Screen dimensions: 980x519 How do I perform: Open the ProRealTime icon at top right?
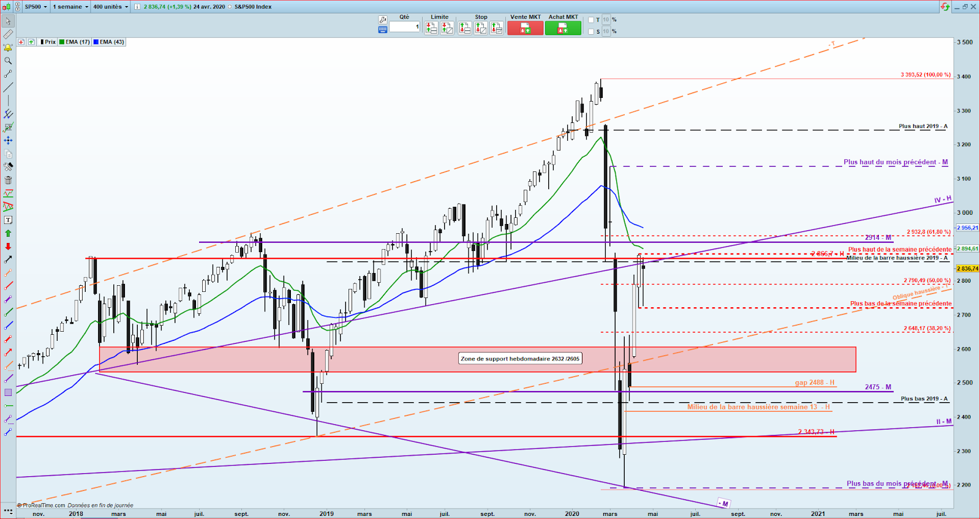tap(945, 7)
